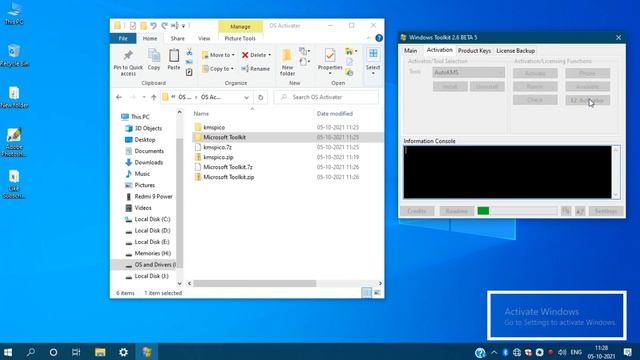640x360 pixels.
Task: Click the Paste shortcut icon
Action: click(189, 72)
